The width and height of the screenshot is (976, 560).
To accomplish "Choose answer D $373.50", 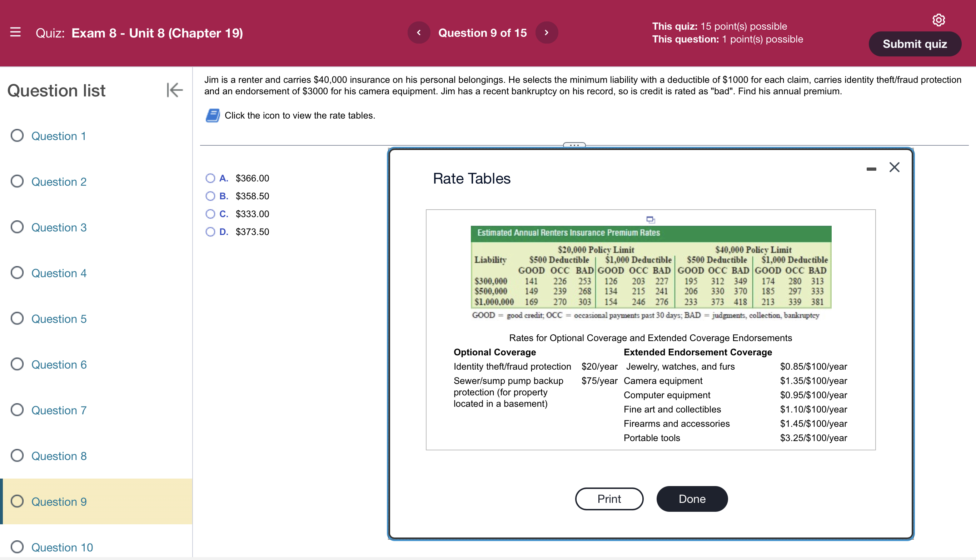I will point(210,231).
